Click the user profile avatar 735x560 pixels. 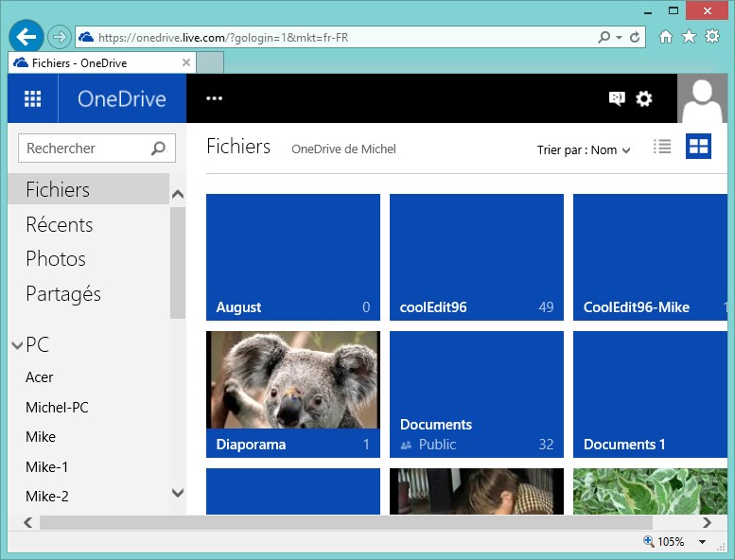(x=702, y=99)
